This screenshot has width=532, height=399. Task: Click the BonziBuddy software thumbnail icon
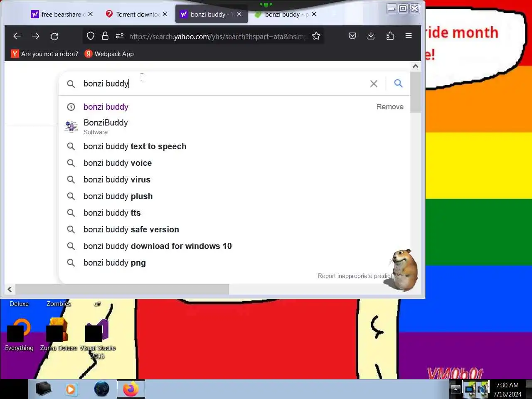pos(71,126)
